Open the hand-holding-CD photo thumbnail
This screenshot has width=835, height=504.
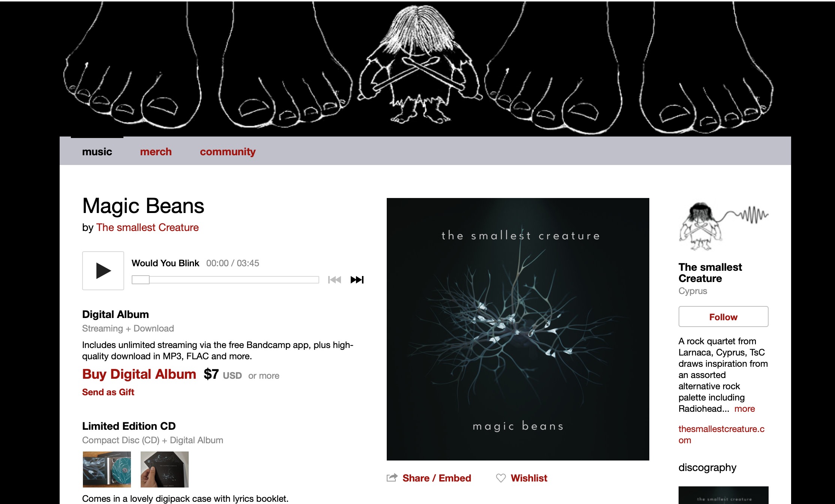pyautogui.click(x=165, y=469)
